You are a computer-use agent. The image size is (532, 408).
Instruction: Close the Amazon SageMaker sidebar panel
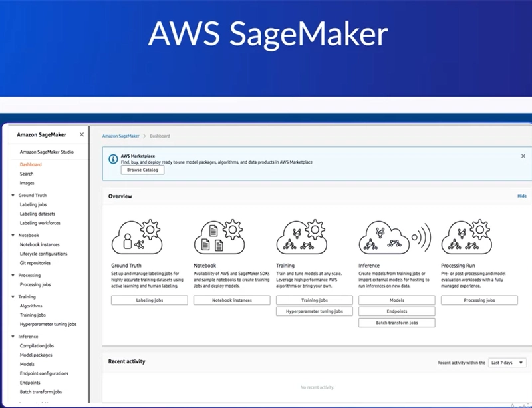[82, 134]
